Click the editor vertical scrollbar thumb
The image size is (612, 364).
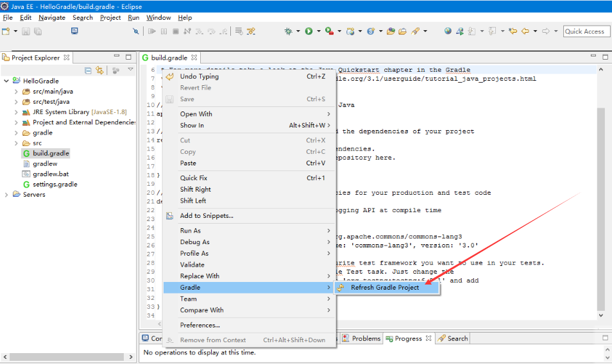click(601, 208)
